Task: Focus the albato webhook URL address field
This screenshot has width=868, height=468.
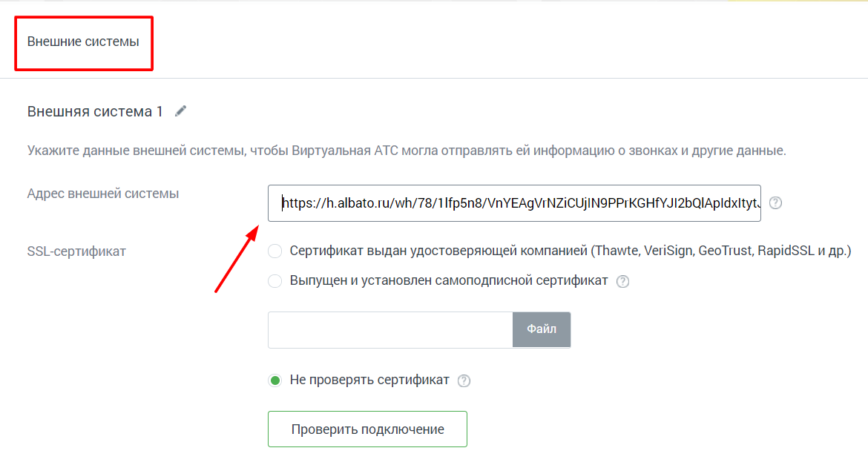Action: click(x=514, y=203)
